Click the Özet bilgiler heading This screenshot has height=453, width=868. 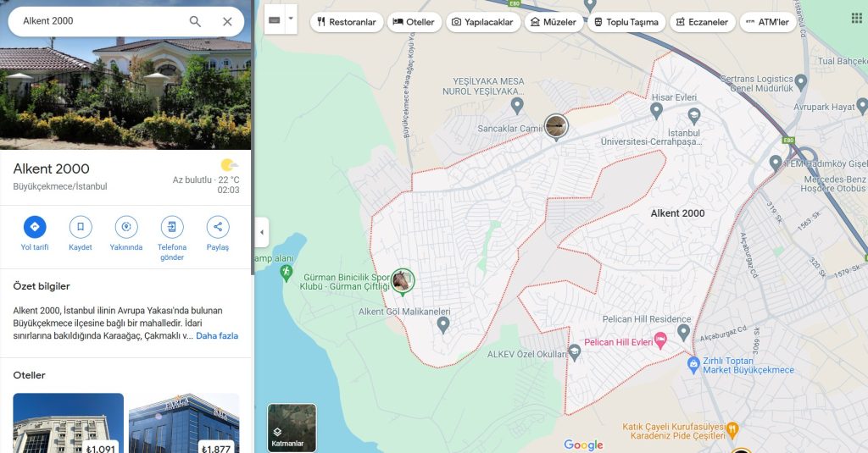pos(42,286)
